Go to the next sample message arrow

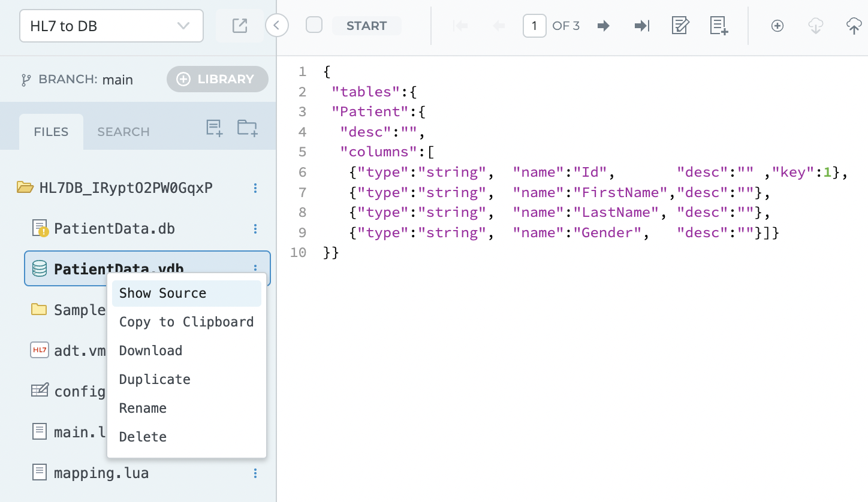coord(604,26)
